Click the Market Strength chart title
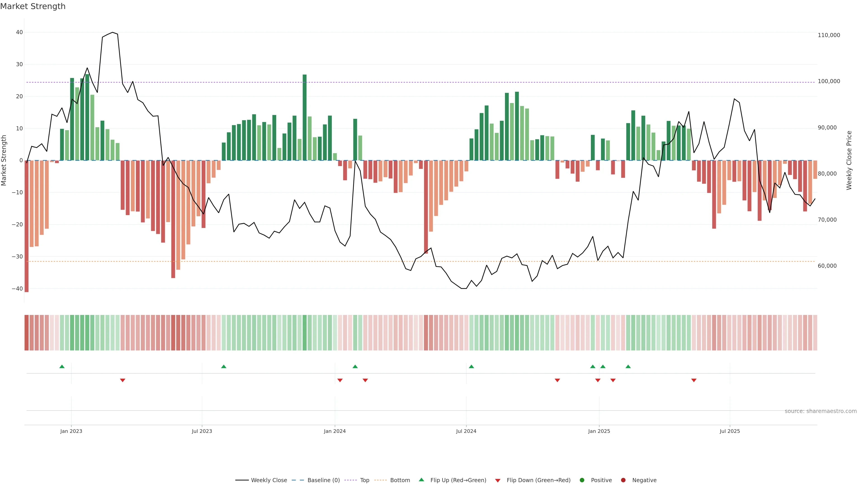The height and width of the screenshot is (488, 868). tap(33, 6)
